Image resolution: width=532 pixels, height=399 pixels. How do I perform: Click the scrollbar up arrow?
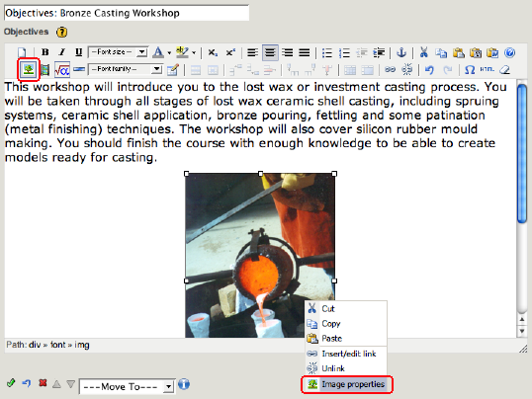[x=522, y=319]
